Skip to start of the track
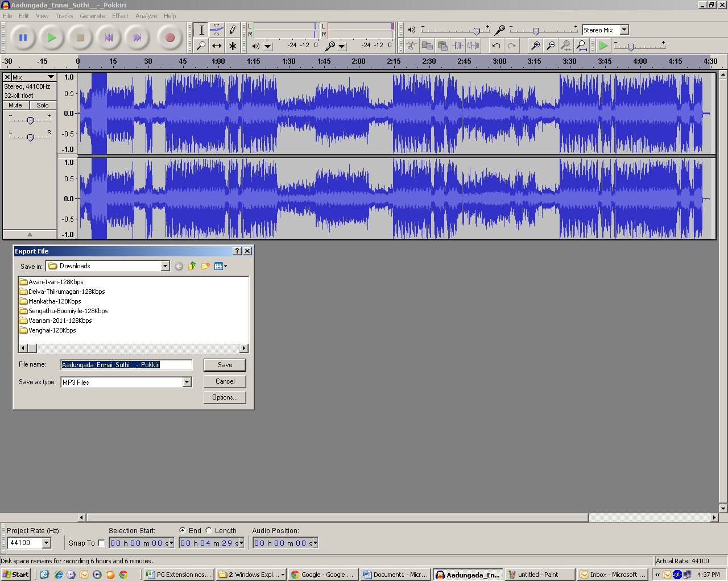The width and height of the screenshot is (728, 582). 109,38
